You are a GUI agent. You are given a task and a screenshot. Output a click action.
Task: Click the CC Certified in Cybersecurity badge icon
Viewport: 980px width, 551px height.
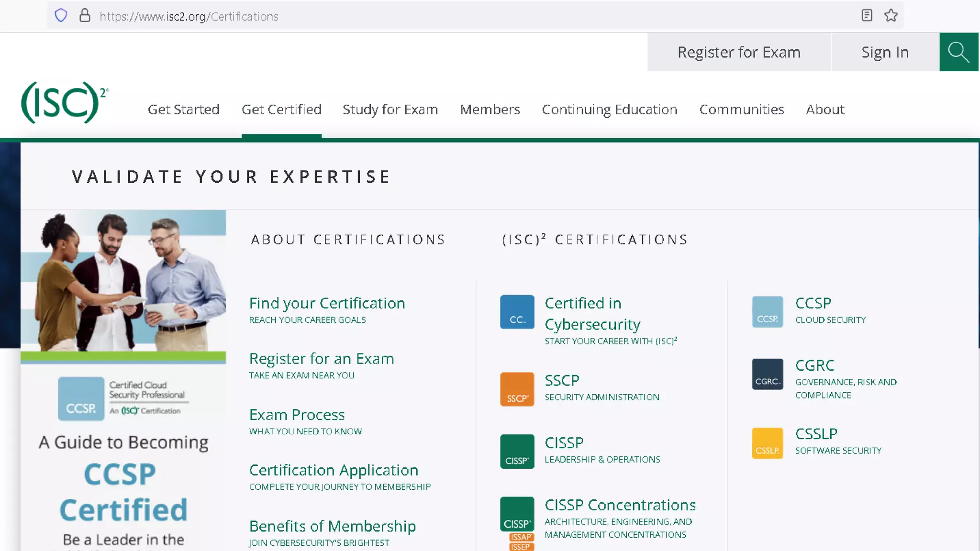click(517, 312)
